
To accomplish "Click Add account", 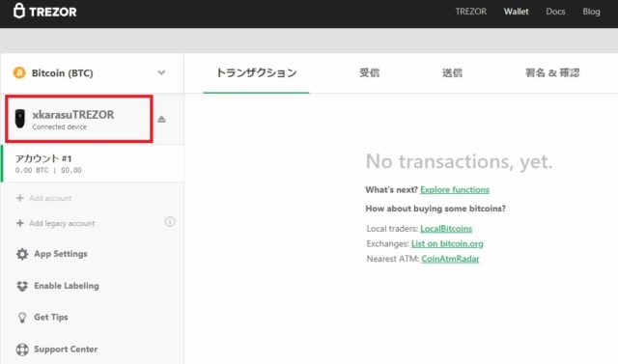I will click(x=50, y=198).
